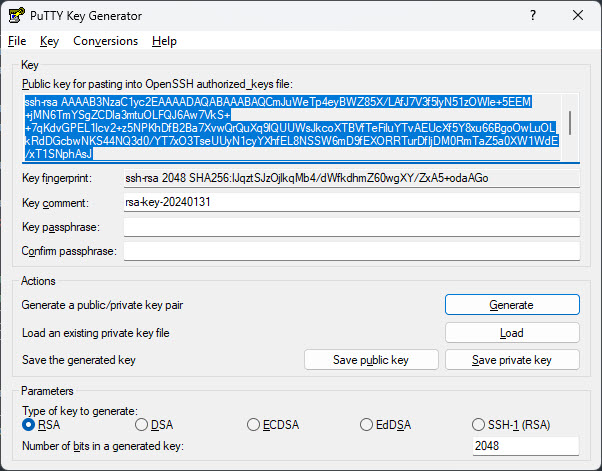Click the PuTTY Key Generator title icon
Screen dimensions: 602x471
[x=16, y=16]
